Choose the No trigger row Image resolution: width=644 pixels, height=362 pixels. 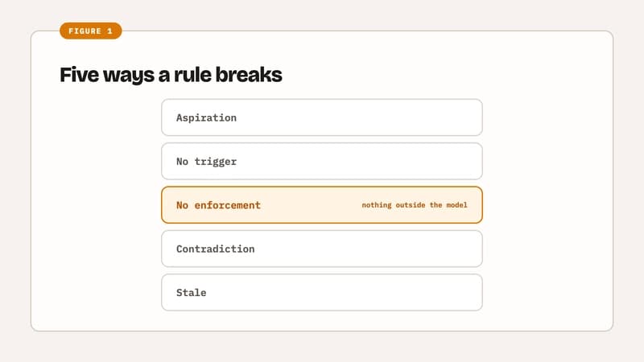pos(321,162)
